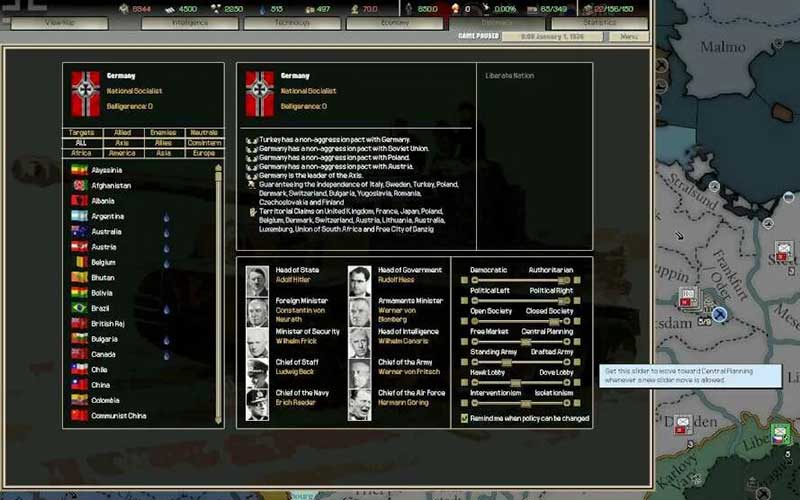Open the Technology tab
Image resolution: width=800 pixels, height=500 pixels.
(x=292, y=22)
